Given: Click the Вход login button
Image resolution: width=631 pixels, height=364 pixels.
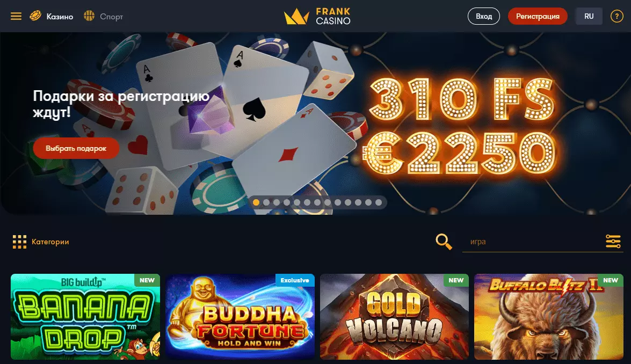Looking at the screenshot, I should tap(484, 17).
